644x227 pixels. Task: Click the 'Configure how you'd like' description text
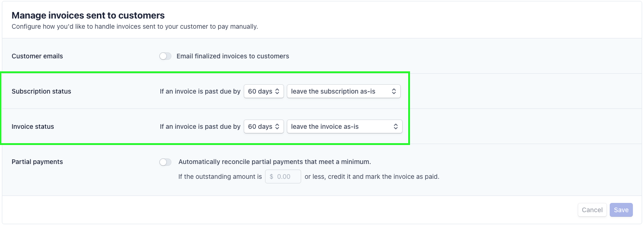[x=135, y=26]
